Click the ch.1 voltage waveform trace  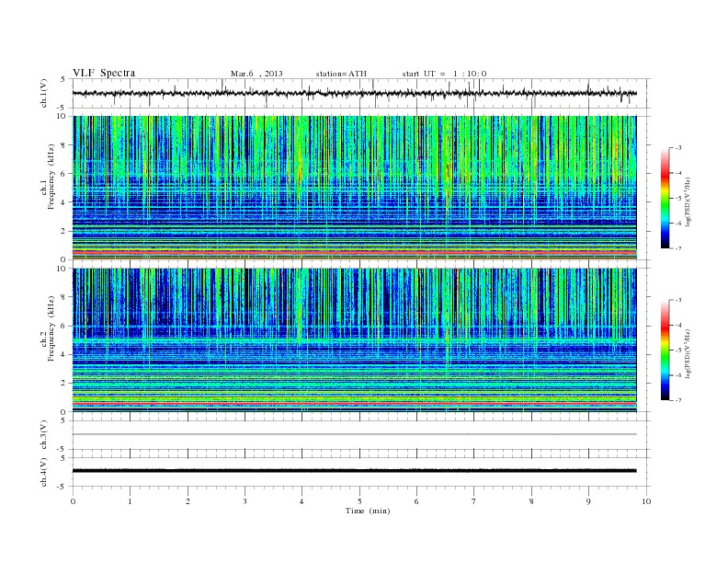[354, 93]
